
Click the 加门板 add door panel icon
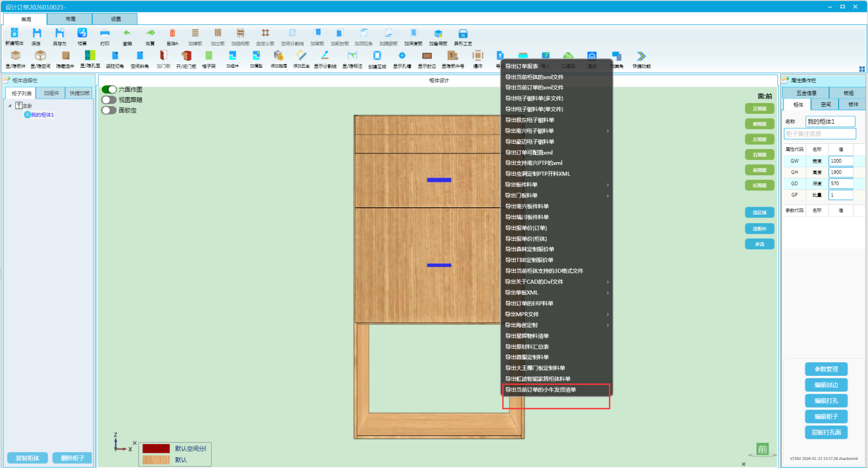pyautogui.click(x=163, y=56)
